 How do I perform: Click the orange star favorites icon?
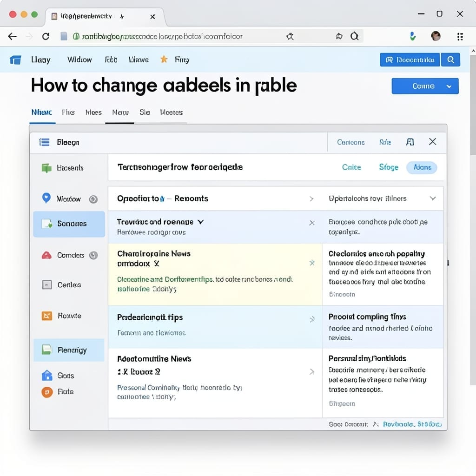164,59
